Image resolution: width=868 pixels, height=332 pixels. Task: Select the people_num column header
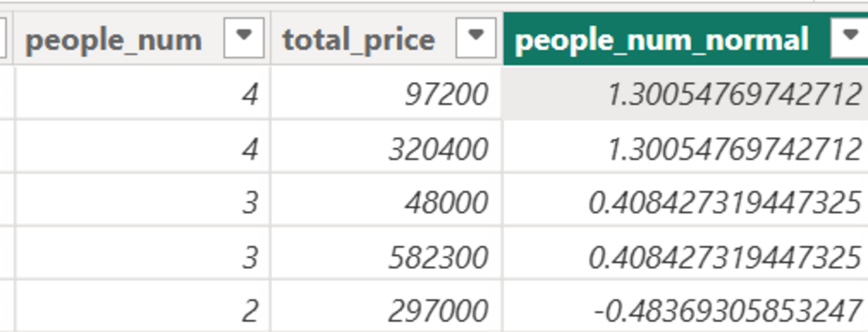[114, 40]
